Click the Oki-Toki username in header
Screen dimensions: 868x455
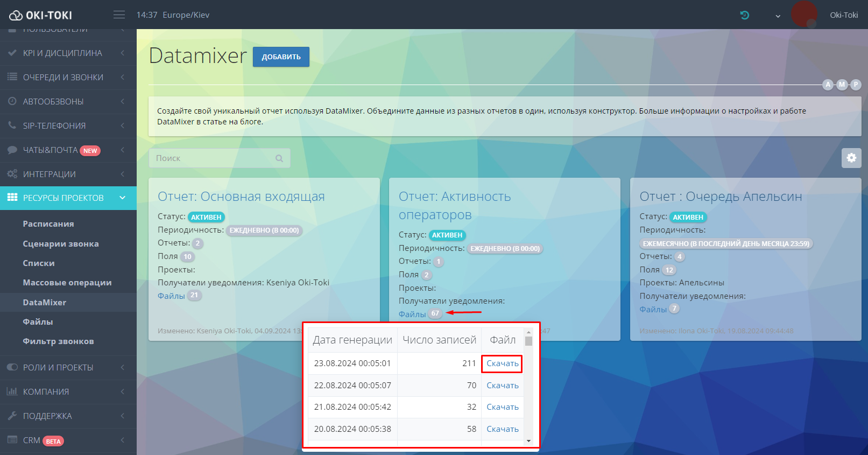pos(844,15)
